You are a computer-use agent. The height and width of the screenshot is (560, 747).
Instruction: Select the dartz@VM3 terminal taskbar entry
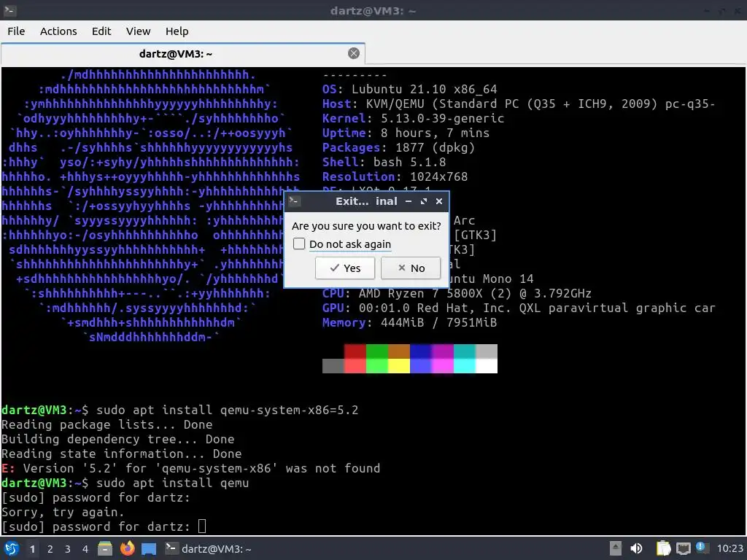click(x=208, y=549)
